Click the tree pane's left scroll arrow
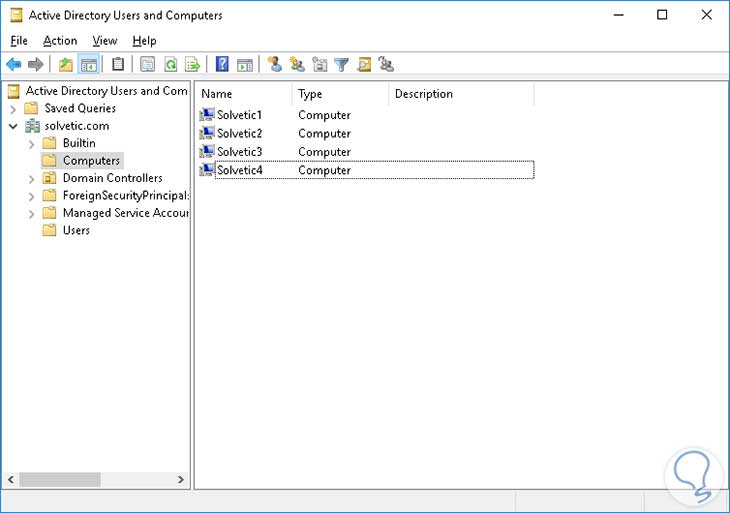Image resolution: width=730 pixels, height=513 pixels. [11, 479]
